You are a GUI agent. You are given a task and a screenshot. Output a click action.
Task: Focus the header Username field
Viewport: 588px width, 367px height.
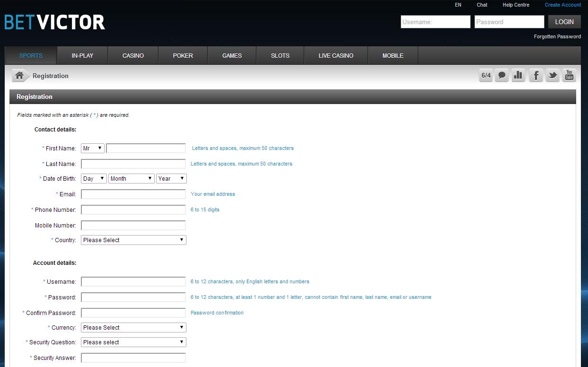(436, 22)
